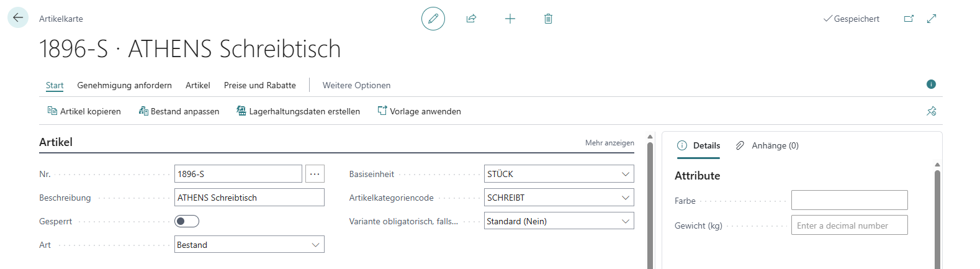980x269 pixels.
Task: Click the Gewicht (kg) input field
Action: pyautogui.click(x=849, y=226)
